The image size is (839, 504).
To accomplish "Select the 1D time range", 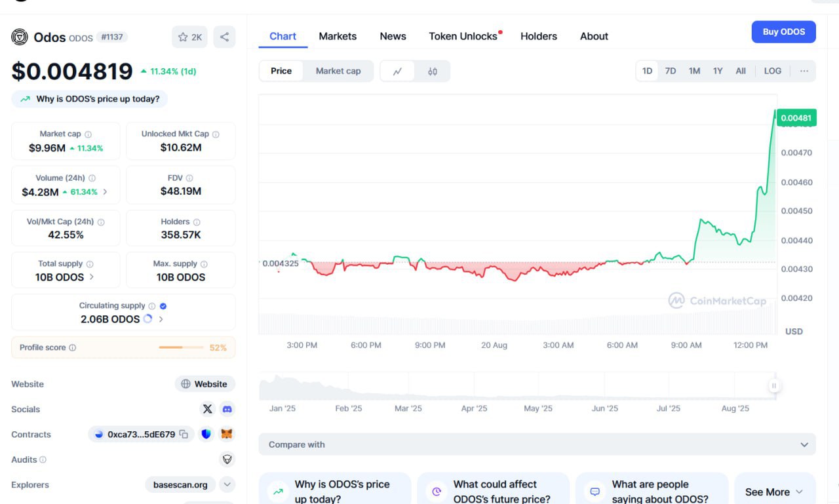I will [x=647, y=71].
